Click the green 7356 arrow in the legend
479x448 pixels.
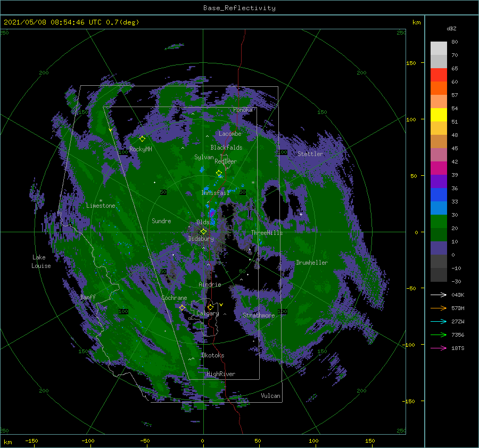[x=439, y=335]
